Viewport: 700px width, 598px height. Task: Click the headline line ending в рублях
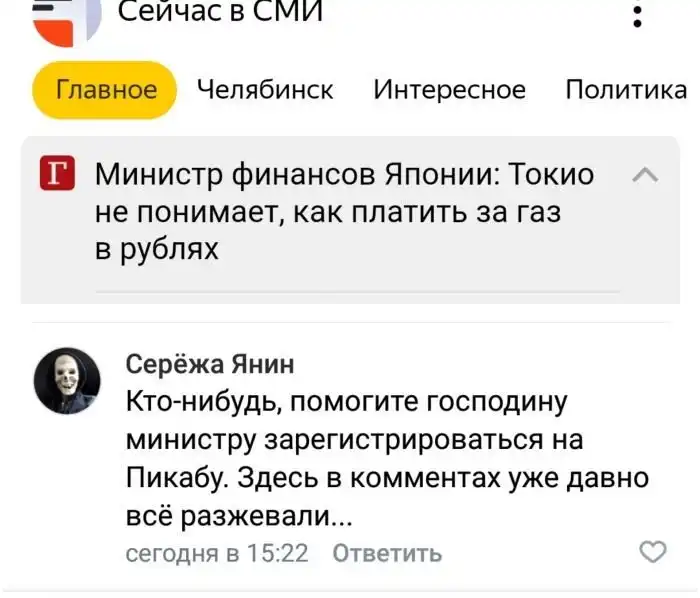pyautogui.click(x=156, y=248)
